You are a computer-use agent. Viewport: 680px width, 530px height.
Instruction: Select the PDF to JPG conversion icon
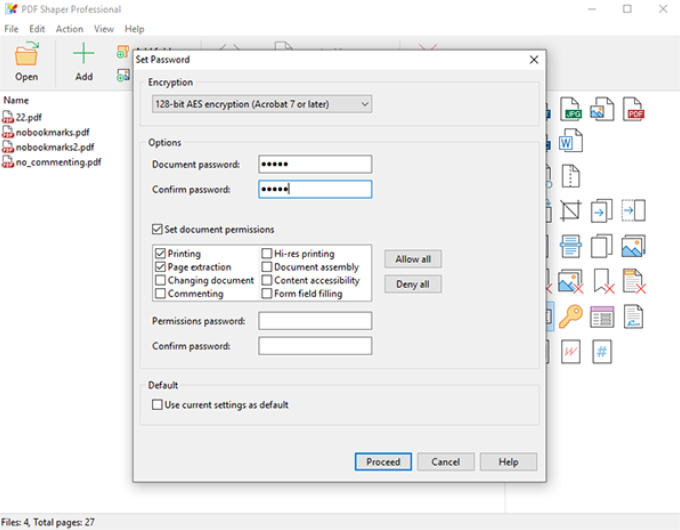pos(571,109)
